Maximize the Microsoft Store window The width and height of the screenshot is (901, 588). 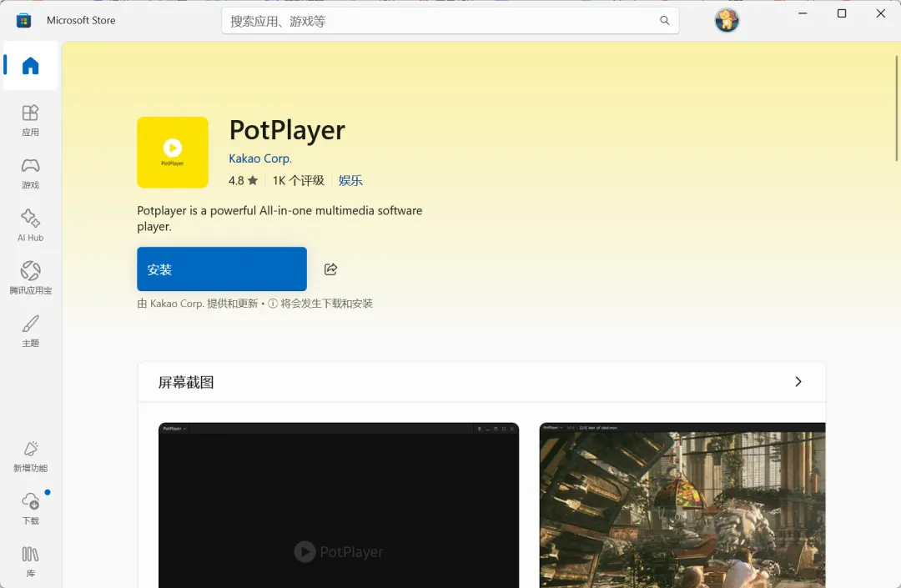tap(842, 13)
